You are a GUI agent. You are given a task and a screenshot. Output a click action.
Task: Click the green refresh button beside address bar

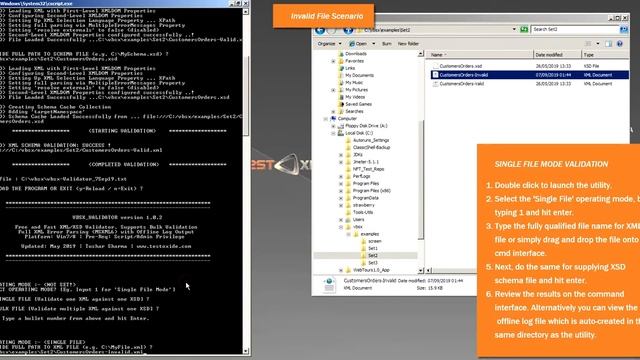(524, 29)
